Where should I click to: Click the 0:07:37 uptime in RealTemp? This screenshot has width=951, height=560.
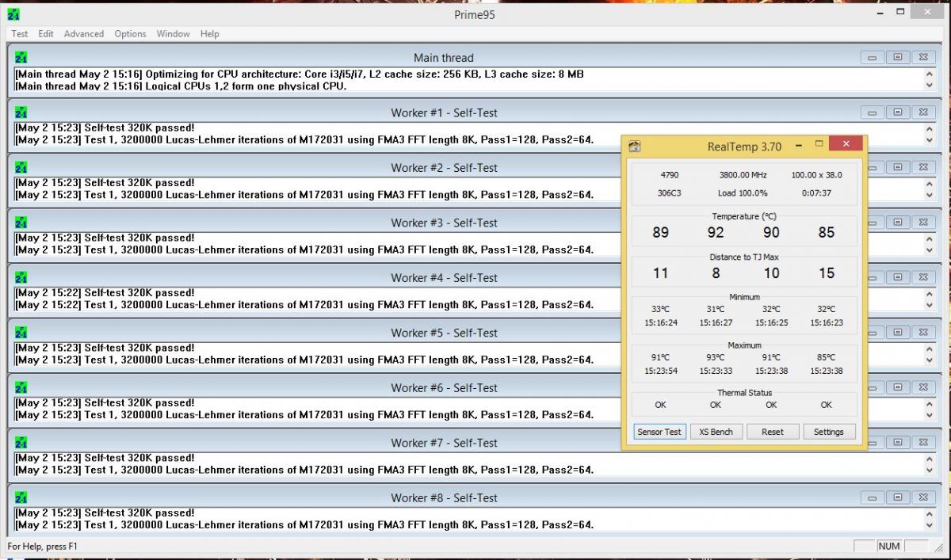pos(816,192)
